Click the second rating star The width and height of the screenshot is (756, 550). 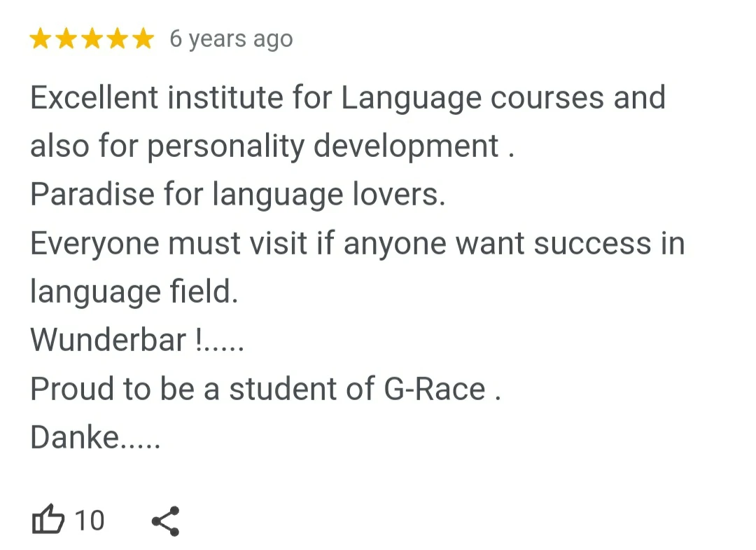[66, 39]
